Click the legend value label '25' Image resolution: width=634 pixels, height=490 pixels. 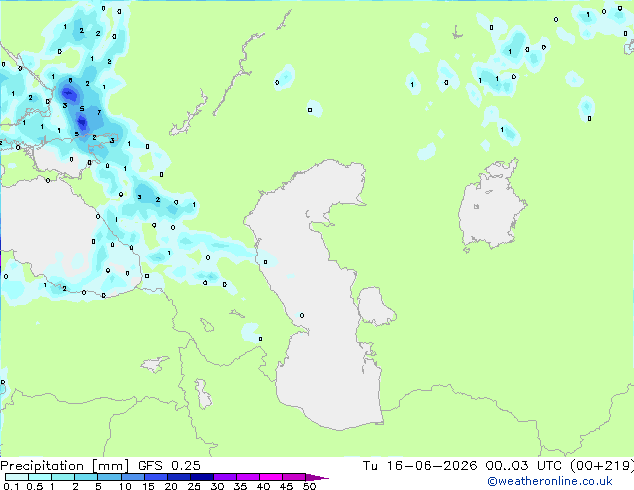[194, 486]
